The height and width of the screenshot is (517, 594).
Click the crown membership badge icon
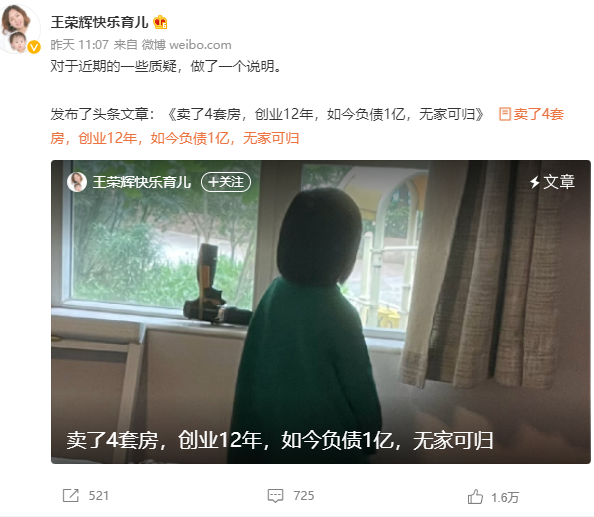click(160, 22)
